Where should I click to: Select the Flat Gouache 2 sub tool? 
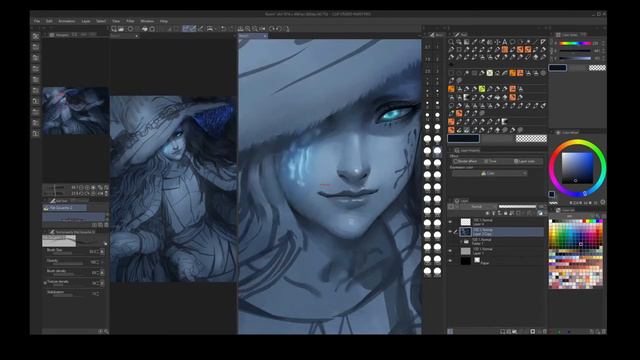64,208
